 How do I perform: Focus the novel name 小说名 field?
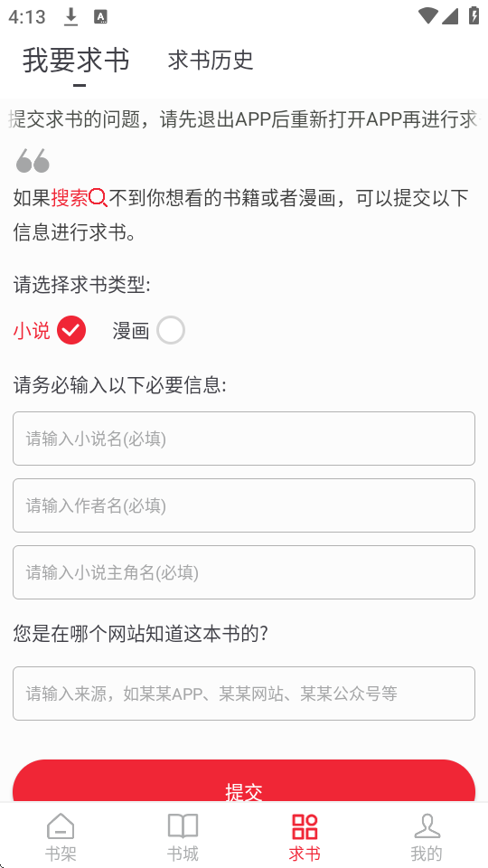coord(244,439)
